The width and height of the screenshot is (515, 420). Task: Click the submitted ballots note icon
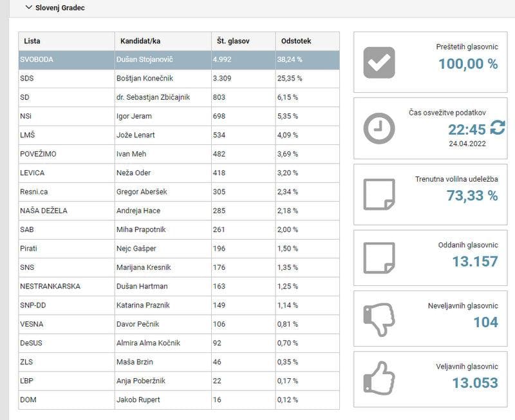click(x=379, y=258)
